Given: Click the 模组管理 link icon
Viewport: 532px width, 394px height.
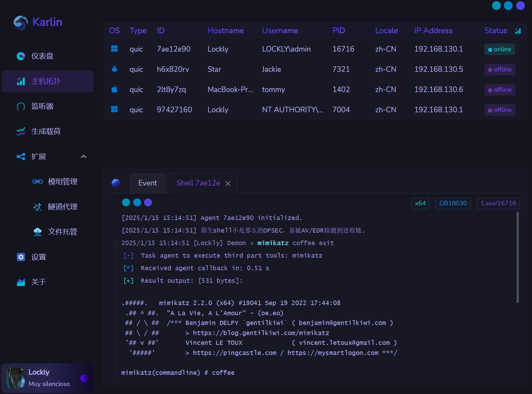Looking at the screenshot, I should [38, 182].
